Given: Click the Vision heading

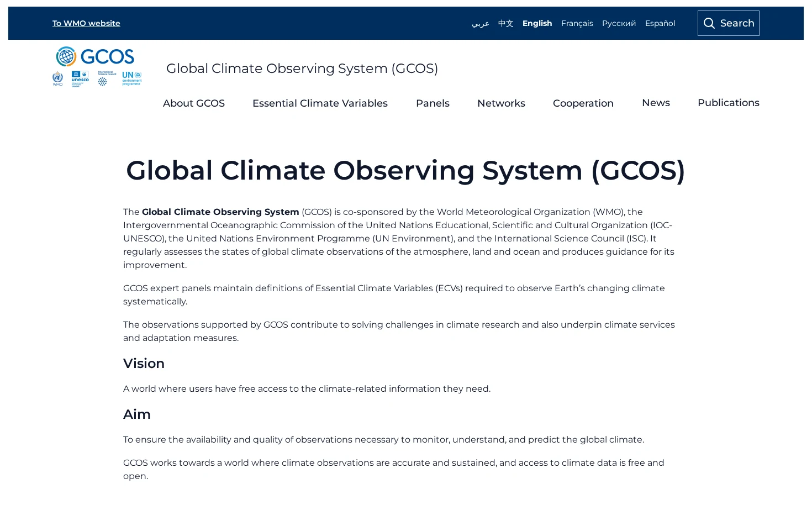Looking at the screenshot, I should coord(144,364).
